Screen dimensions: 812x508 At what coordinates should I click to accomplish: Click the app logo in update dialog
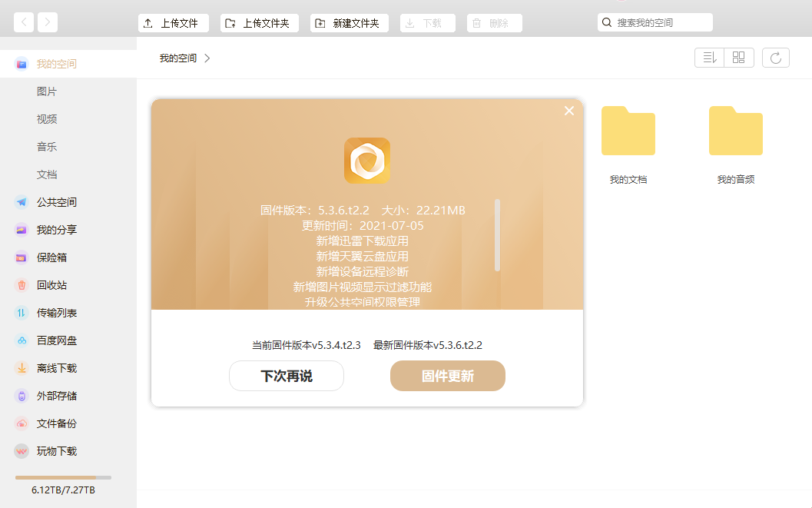coord(367,161)
